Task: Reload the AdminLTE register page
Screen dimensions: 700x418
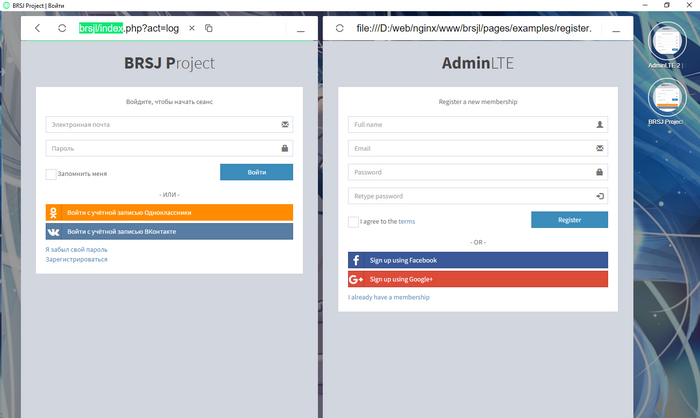Action: pyautogui.click(x=340, y=28)
